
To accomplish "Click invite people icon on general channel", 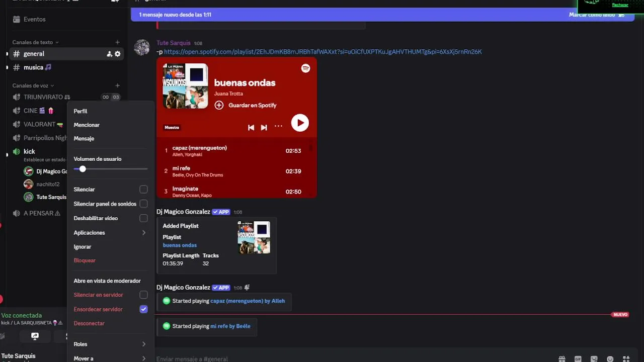I will [109, 54].
